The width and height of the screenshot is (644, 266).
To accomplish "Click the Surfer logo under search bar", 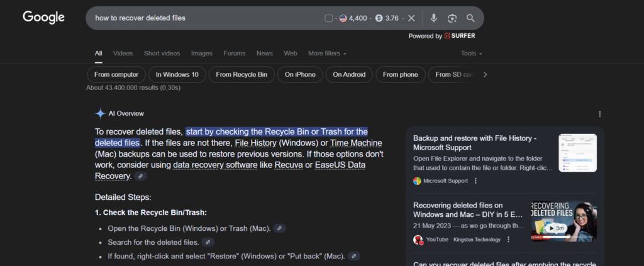I will tap(460, 36).
